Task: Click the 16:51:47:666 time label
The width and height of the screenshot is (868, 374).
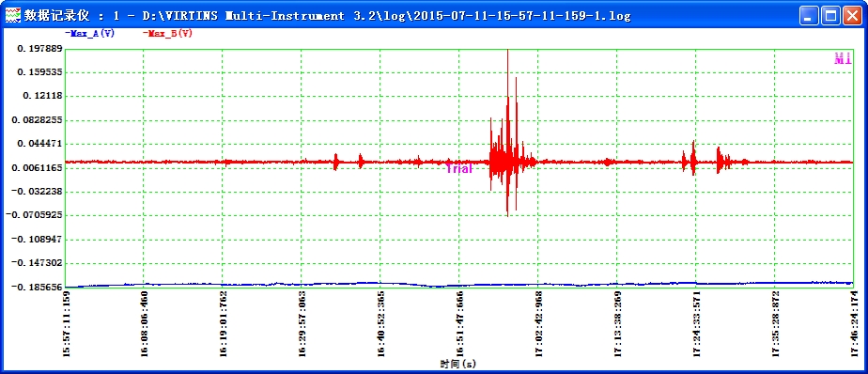Action: 459,323
